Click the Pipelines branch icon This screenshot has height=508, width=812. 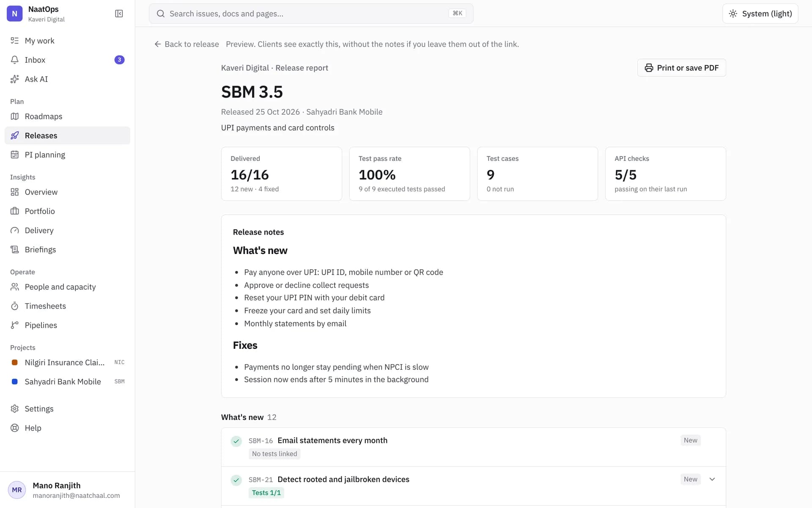pos(14,325)
